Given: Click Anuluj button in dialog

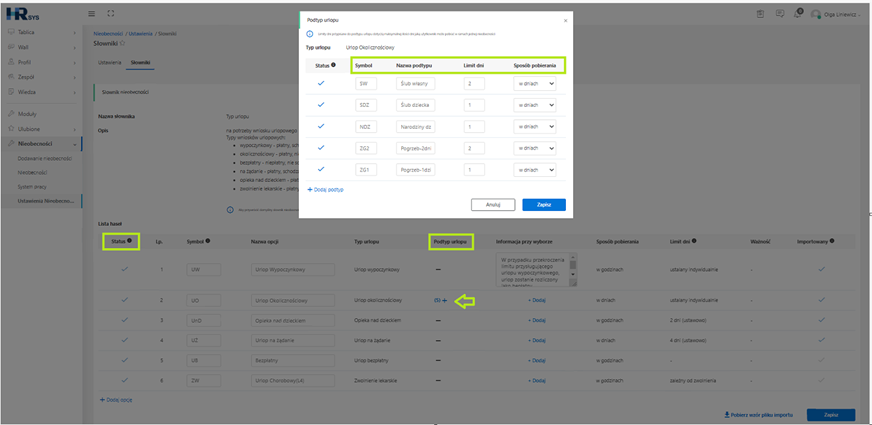Looking at the screenshot, I should pyautogui.click(x=493, y=205).
